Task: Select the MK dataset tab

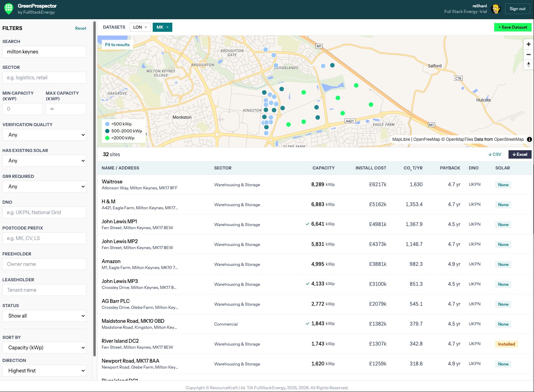Action: click(x=160, y=27)
